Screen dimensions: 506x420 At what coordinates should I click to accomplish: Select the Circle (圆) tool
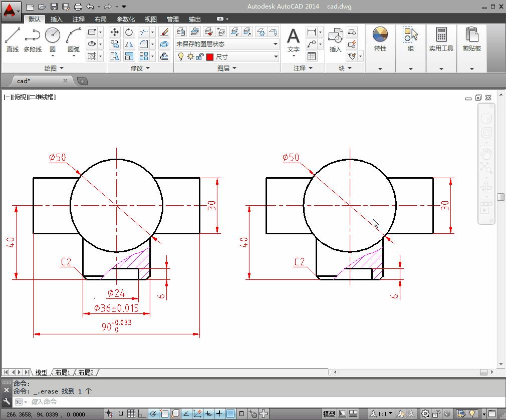pos(52,34)
